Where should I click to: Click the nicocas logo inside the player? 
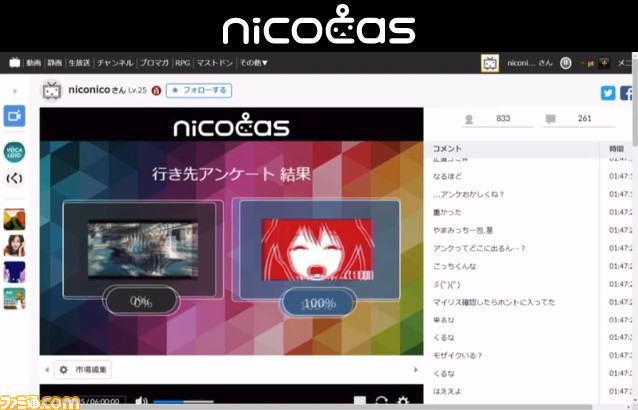[x=232, y=125]
